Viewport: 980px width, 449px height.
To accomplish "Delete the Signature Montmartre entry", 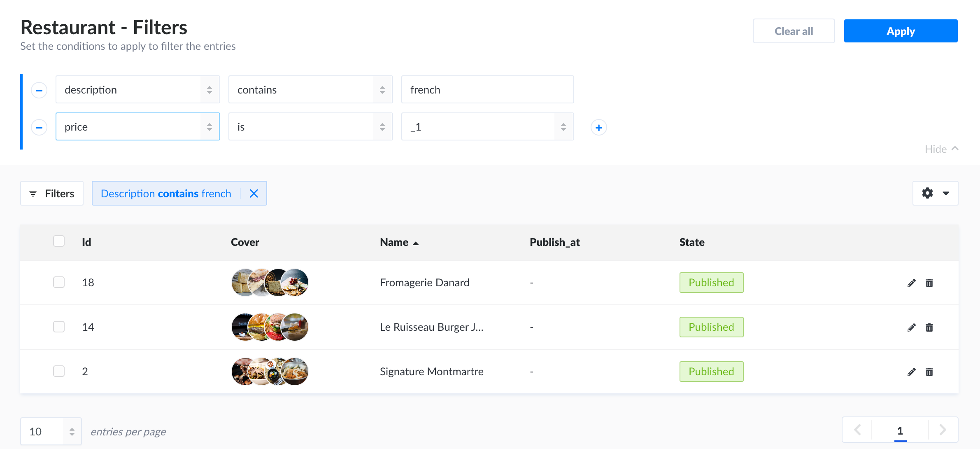I will [x=929, y=371].
